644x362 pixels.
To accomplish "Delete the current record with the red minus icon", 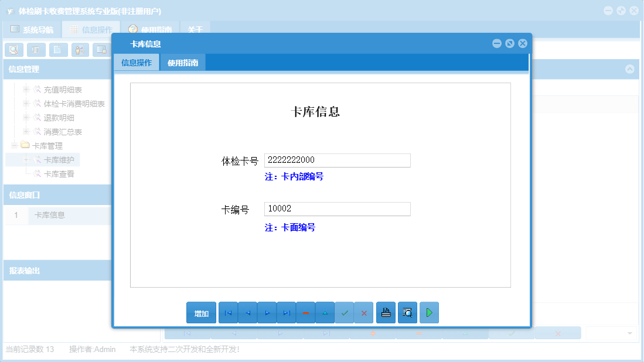I will (x=305, y=312).
